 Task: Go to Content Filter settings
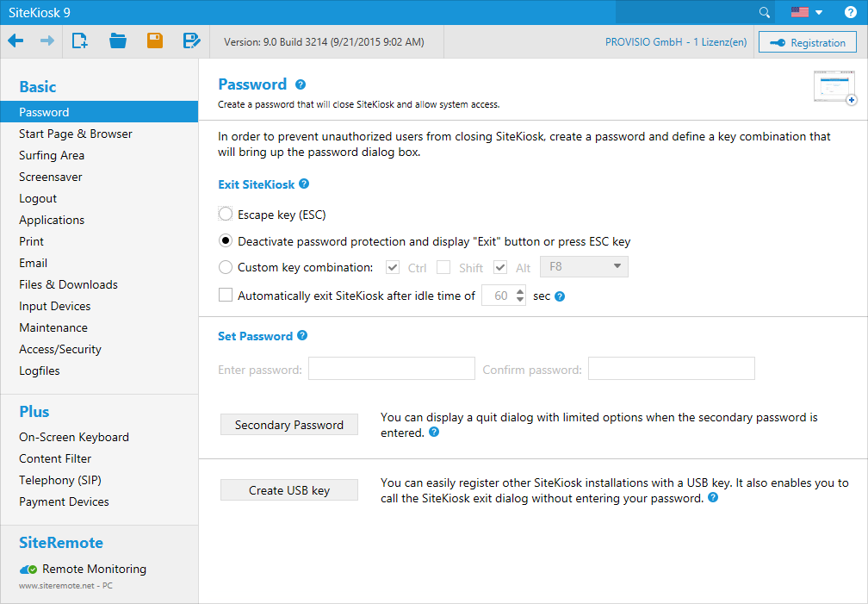pyautogui.click(x=55, y=458)
